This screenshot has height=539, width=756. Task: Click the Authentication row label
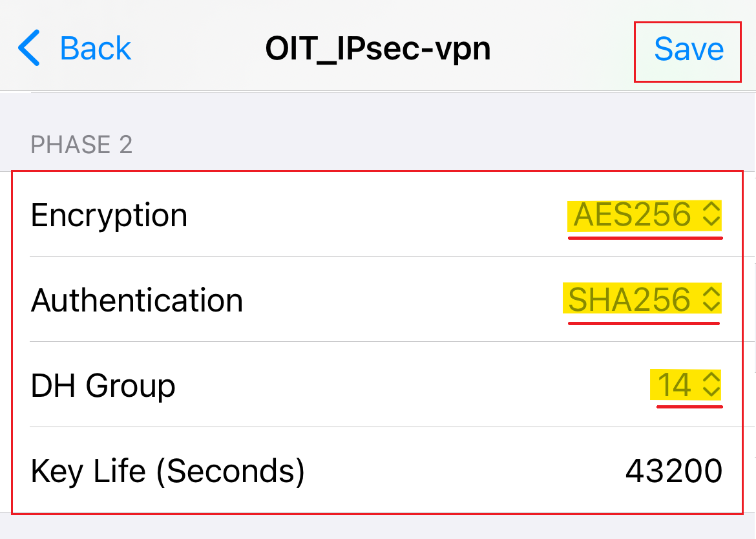137,301
